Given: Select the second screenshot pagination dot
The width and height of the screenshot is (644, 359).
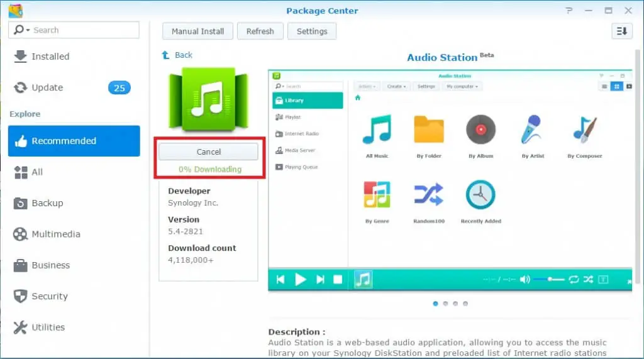Looking at the screenshot, I should 445,304.
